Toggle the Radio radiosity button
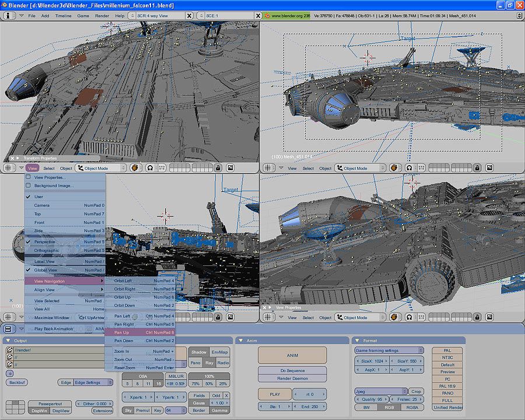 click(223, 363)
